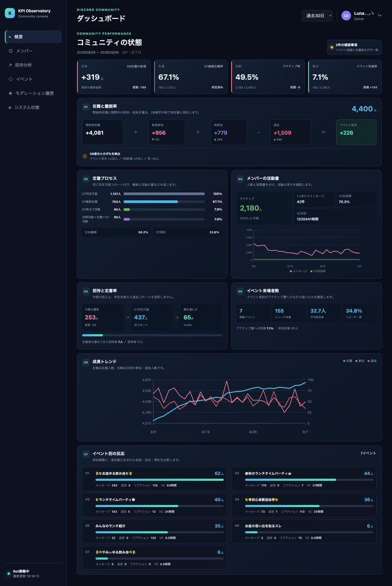Image resolution: width=392 pixels, height=586 pixels.
Task: Toggle the 在籍 legend in 成長トレンド chart
Action: [x=347, y=361]
